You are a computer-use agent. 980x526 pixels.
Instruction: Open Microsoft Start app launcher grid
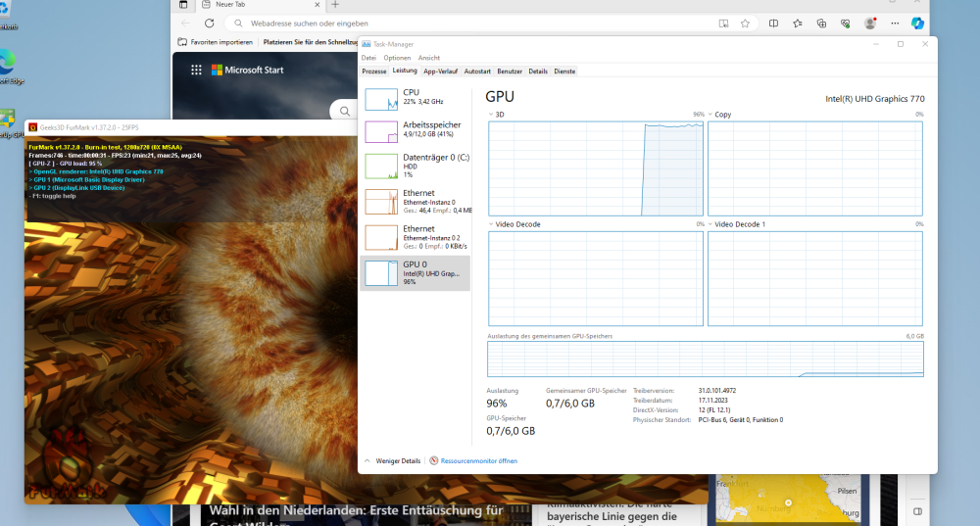[x=196, y=70]
